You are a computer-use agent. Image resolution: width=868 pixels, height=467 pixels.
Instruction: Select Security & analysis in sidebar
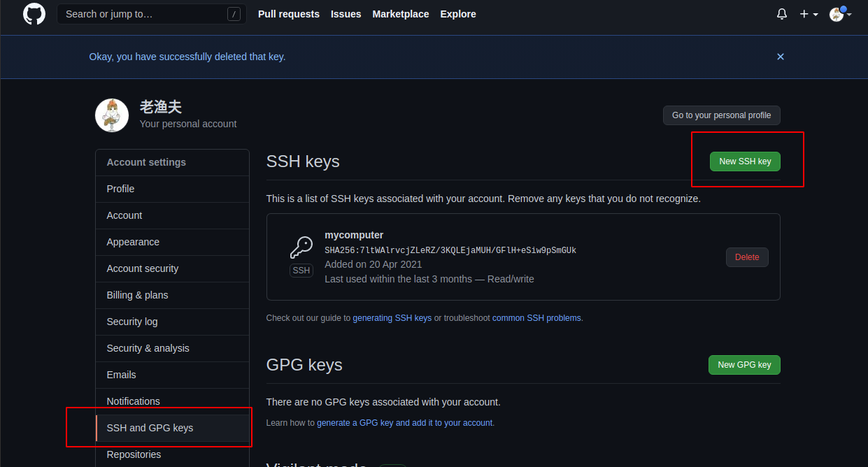pos(172,348)
